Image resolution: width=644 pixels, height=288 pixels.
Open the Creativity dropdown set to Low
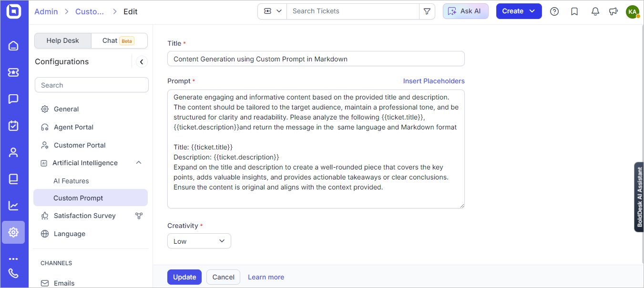tap(199, 241)
